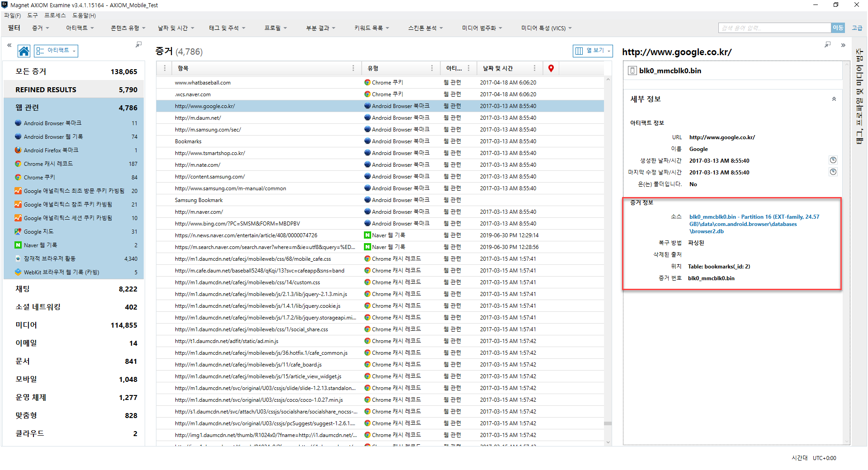
Task: Expand the right details pane arrows
Action: point(843,45)
